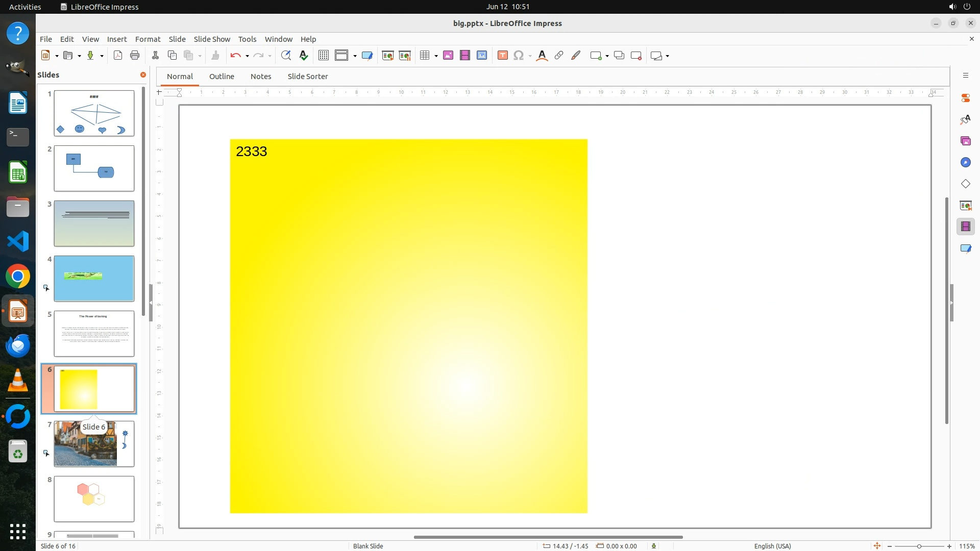
Task: Close the Slides panel
Action: [143, 75]
